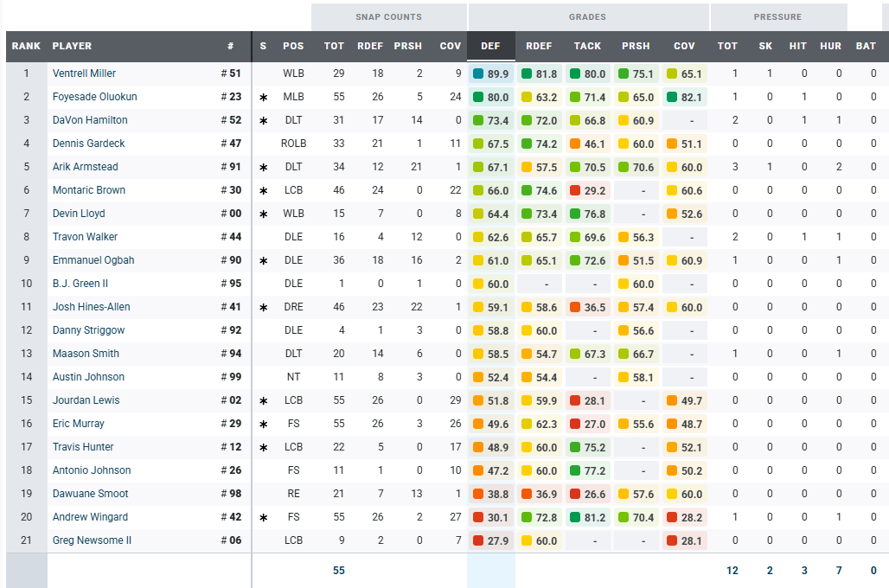This screenshot has height=588, width=889.
Task: Sort players by the TACK grade header
Action: [x=587, y=46]
